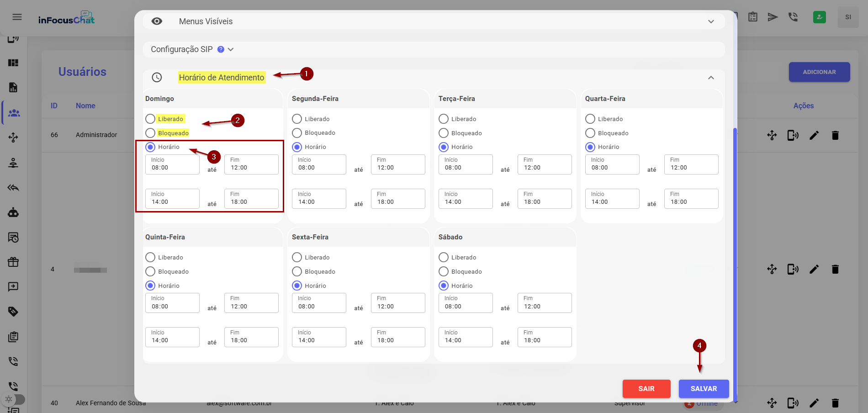Click the paper plane send icon
868x413 pixels.
tap(773, 17)
